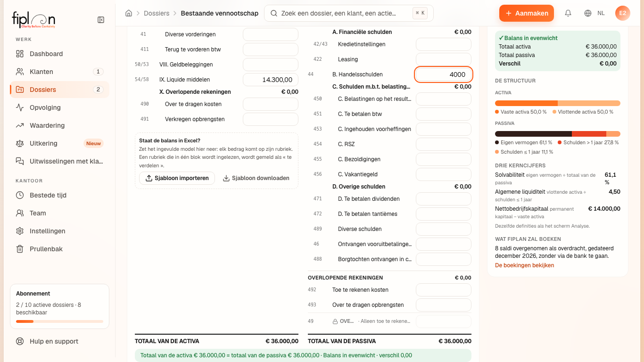
Task: Click the Balans in evenwicht status heading
Action: point(528,38)
